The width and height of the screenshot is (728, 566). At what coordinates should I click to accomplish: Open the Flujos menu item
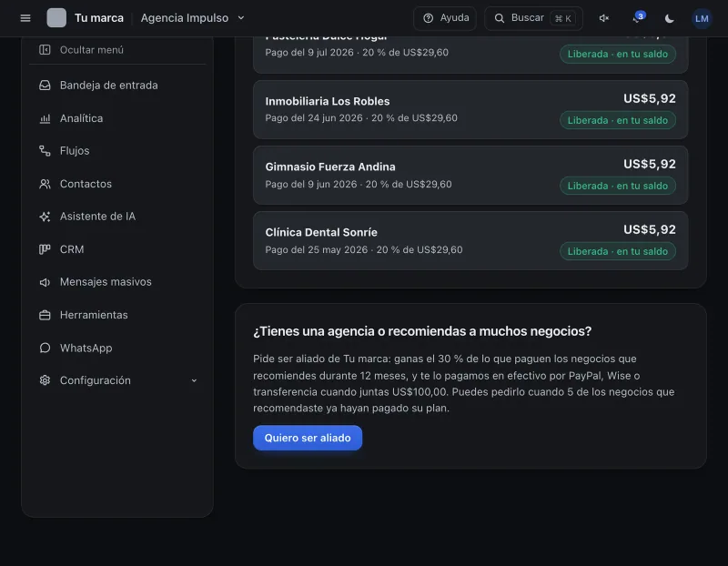(x=117, y=151)
